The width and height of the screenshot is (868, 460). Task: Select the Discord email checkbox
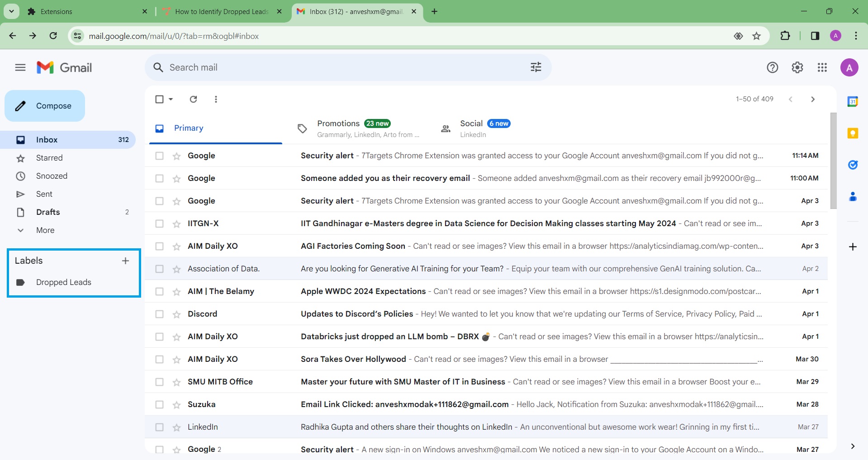pyautogui.click(x=159, y=314)
